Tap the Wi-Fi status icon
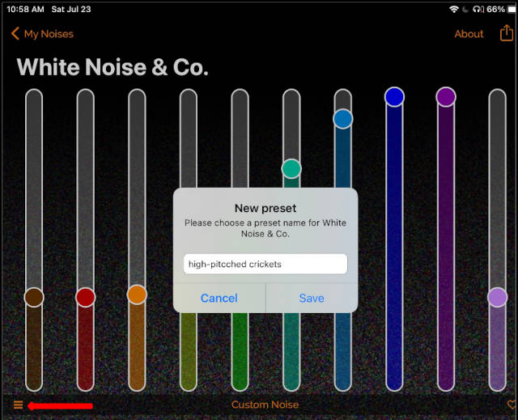Viewport: 518px width, 420px height. coord(454,9)
